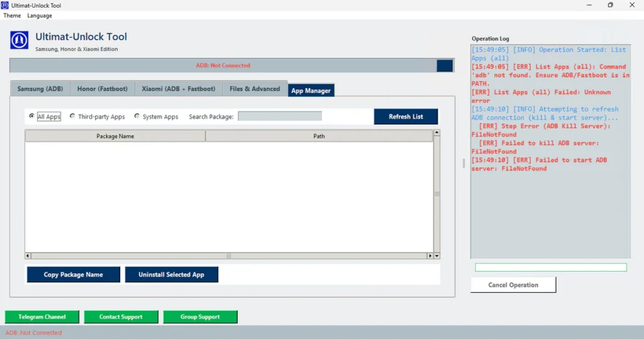Switch to the Samsung (ADB) tab
Screen dimensions: 644x340
(x=40, y=89)
